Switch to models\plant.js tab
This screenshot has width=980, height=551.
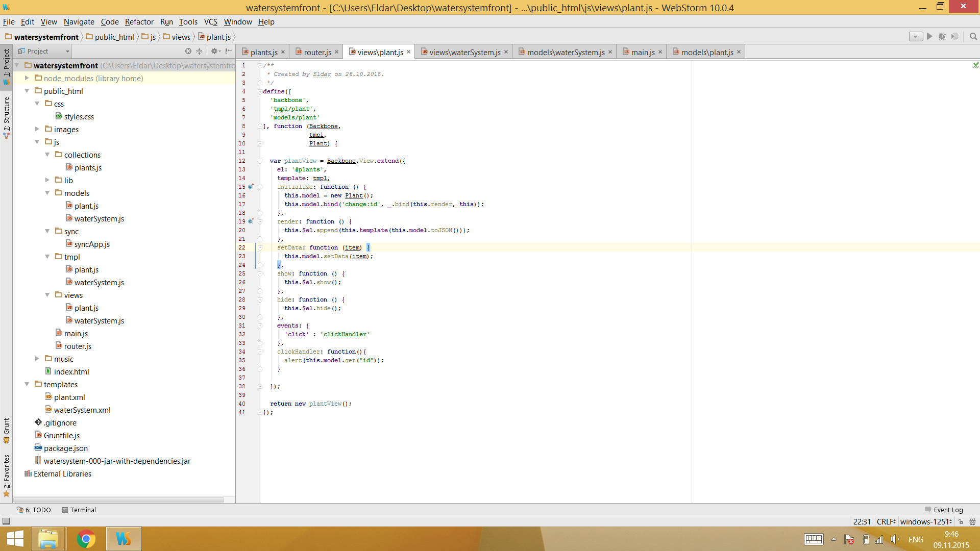point(707,52)
